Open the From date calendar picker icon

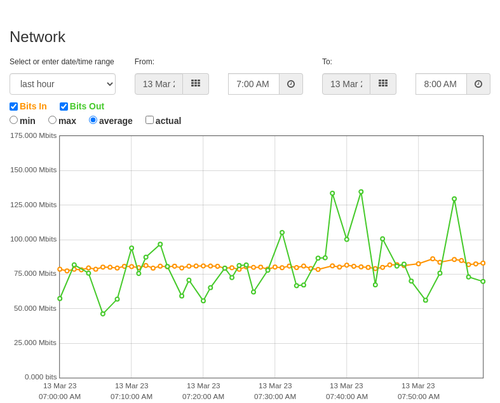(195, 84)
